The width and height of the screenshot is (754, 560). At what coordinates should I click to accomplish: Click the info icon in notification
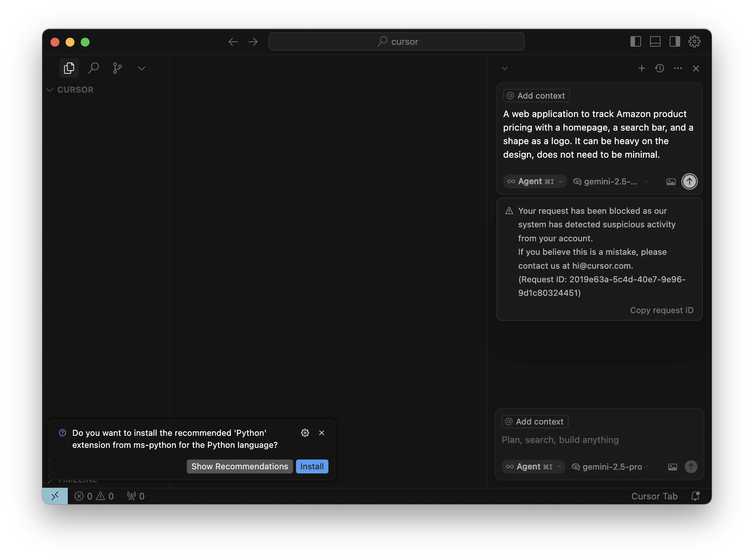tap(63, 433)
